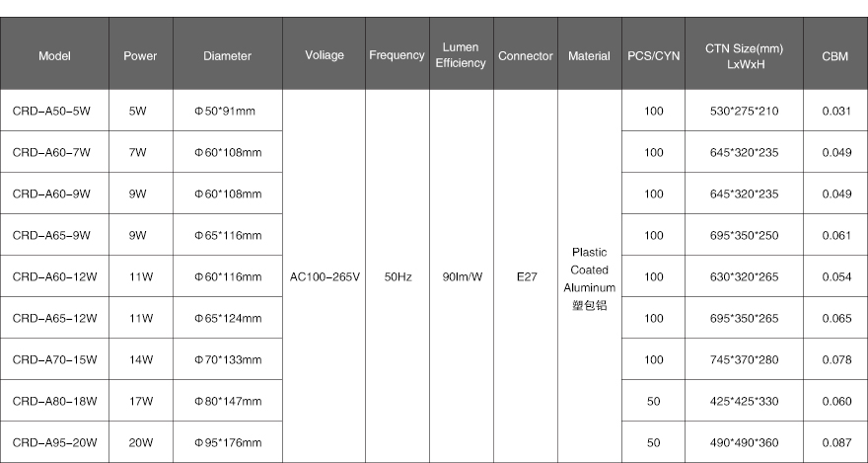Click the Model column header
This screenshot has height=463, width=868.
click(x=54, y=53)
